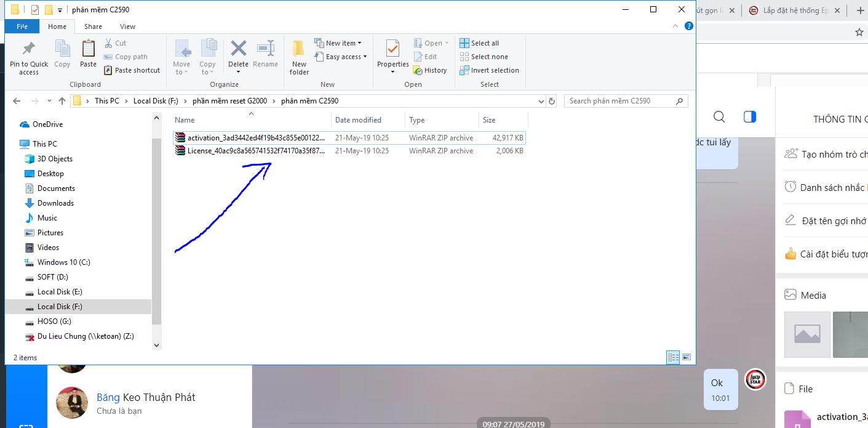Viewport: 868px width, 428px height.
Task: Click Invert selection in the ribbon
Action: [490, 70]
